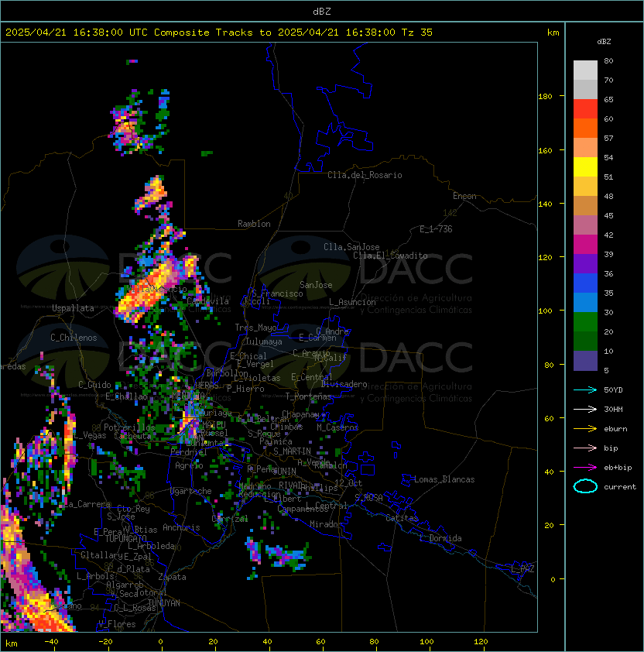Pick the 5 dBZ dark purple swatch
Viewport: 644px width, 652px height.
585,361
